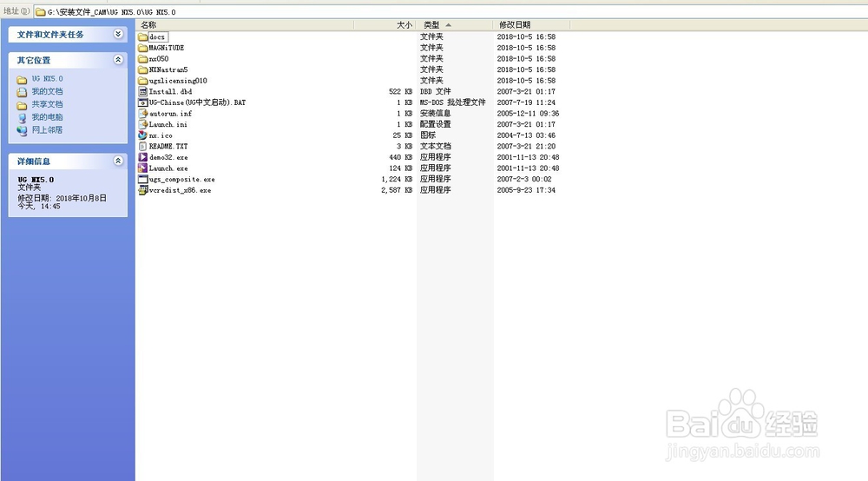
Task: Open the UG NX5.0 link in 其它位置
Action: tap(47, 79)
